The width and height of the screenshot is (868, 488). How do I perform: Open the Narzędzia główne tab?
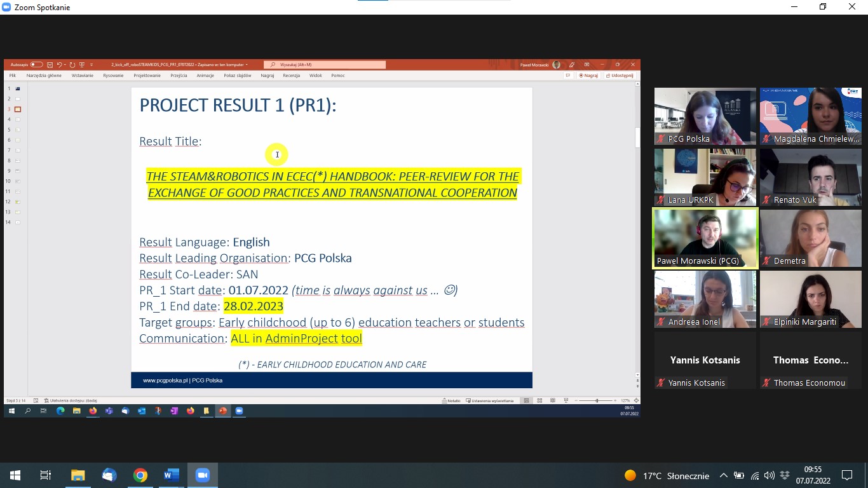[x=44, y=75]
